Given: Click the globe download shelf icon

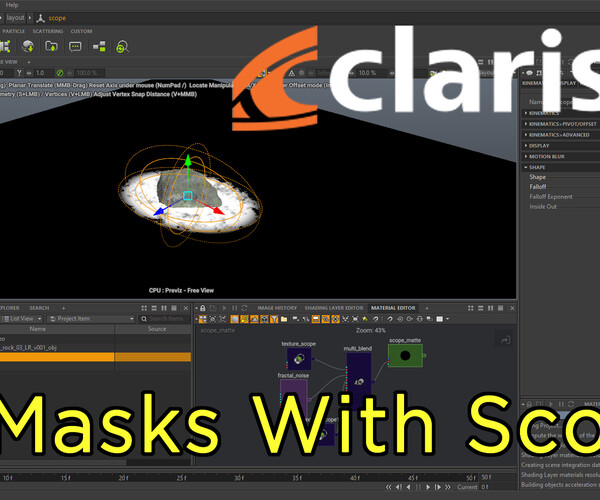Looking at the screenshot, I should (28, 47).
